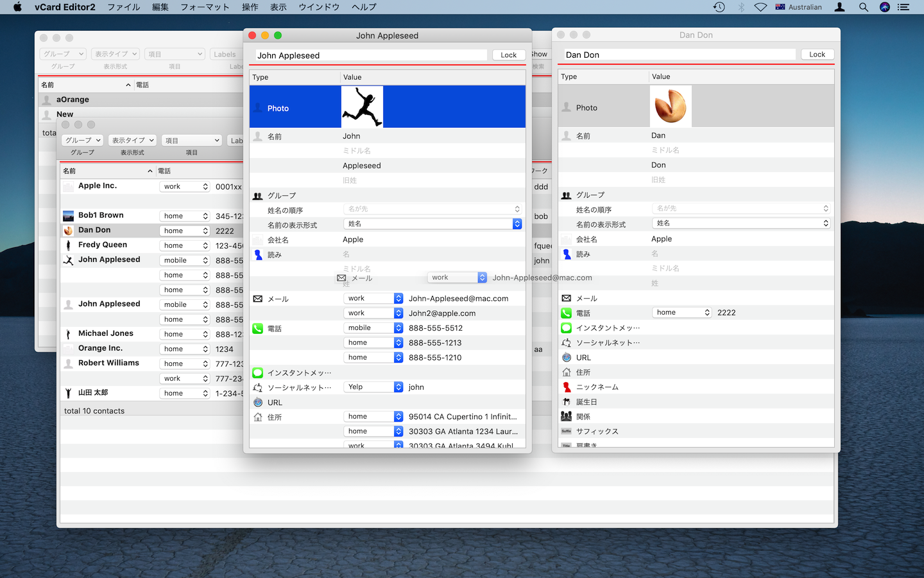Select Orange Inc. in contact list
This screenshot has width=924, height=578.
click(100, 348)
